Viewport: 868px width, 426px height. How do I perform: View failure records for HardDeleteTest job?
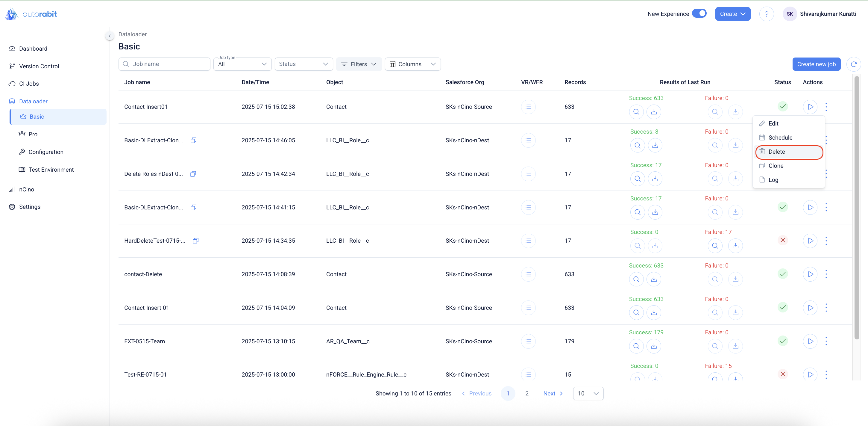(715, 246)
